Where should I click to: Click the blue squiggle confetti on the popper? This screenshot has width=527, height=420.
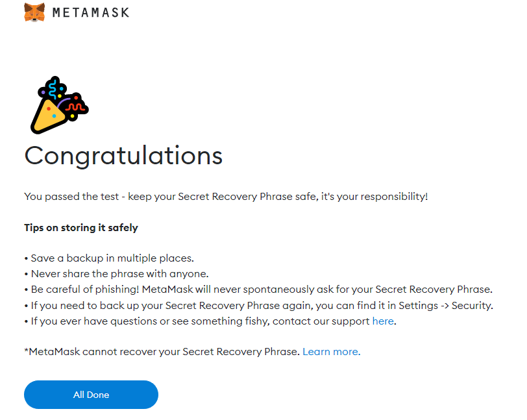coord(53,89)
